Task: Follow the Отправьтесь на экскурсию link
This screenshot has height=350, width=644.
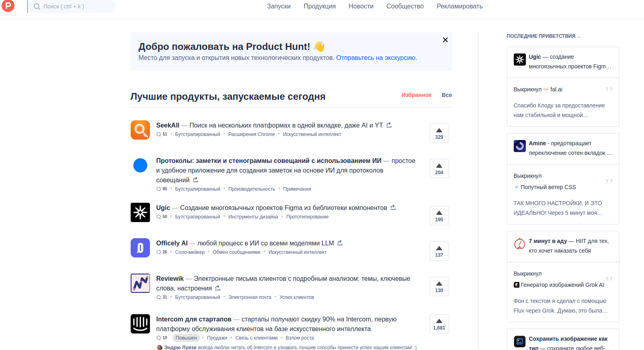Action: click(x=377, y=58)
